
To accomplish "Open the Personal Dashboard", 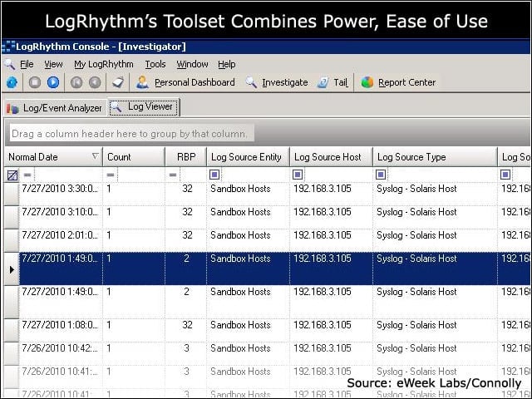I will pos(185,82).
